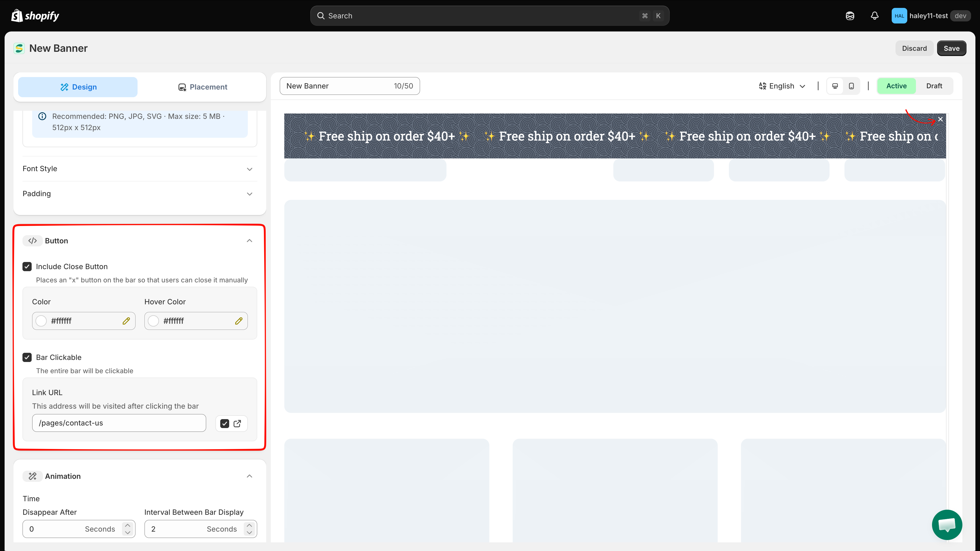
Task: Switch to the Design tab
Action: (78, 87)
